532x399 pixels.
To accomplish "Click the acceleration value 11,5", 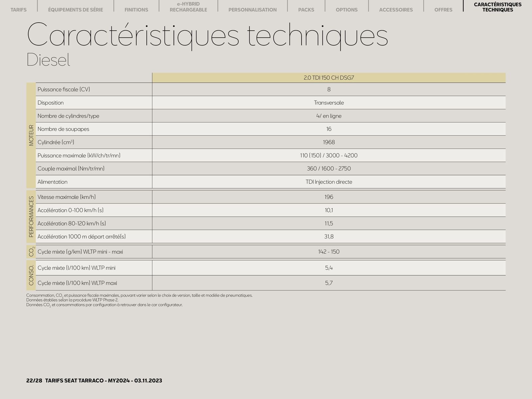I will 329,223.
